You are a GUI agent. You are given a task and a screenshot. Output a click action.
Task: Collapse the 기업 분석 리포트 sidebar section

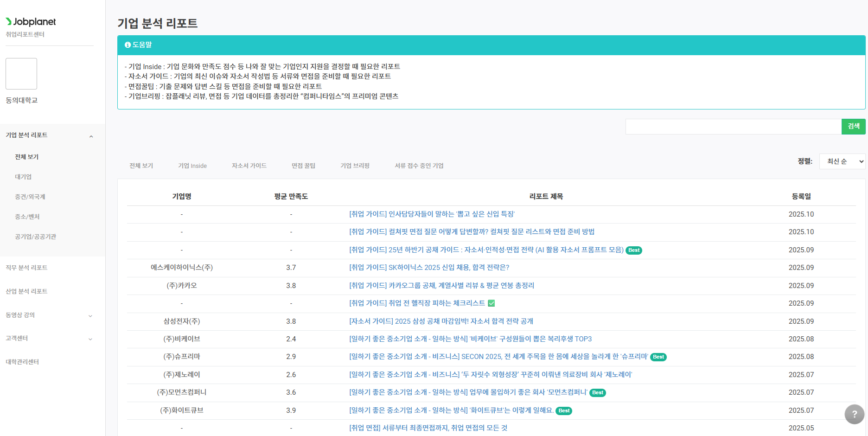(91, 136)
